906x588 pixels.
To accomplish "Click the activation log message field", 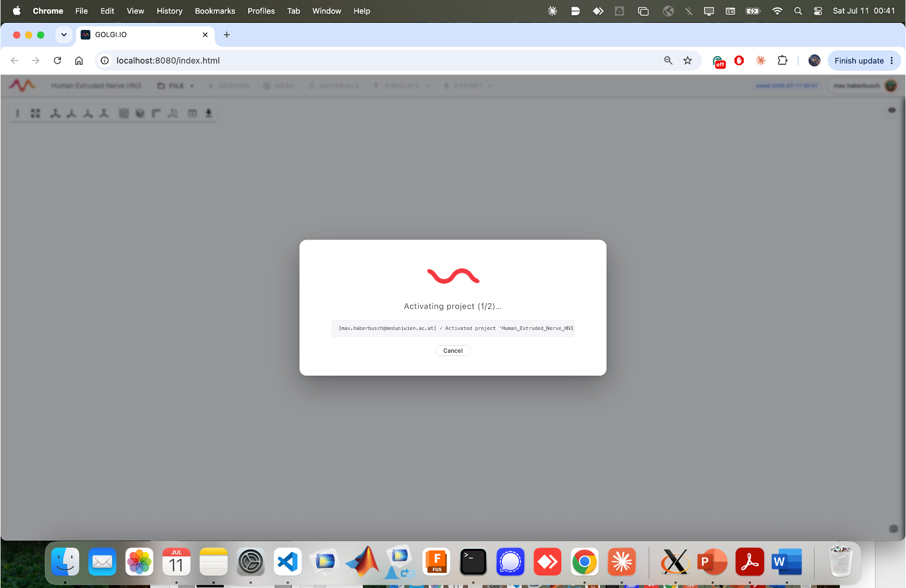I will point(452,328).
